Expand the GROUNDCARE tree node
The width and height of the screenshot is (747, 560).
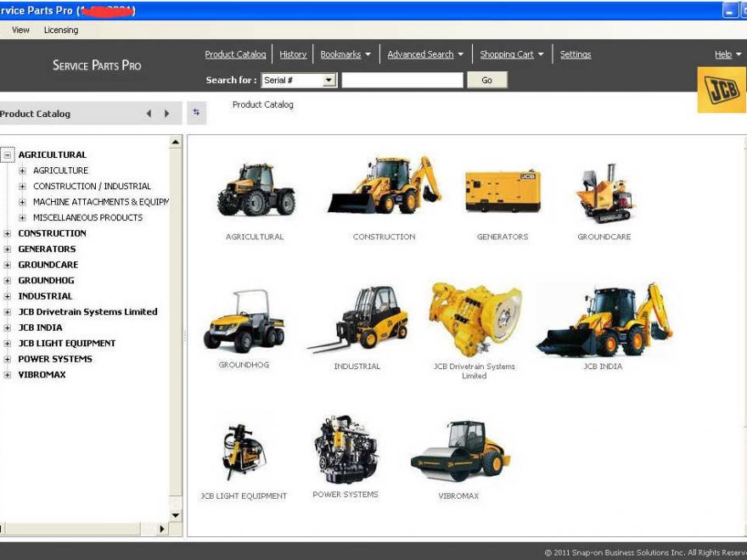click(x=7, y=265)
